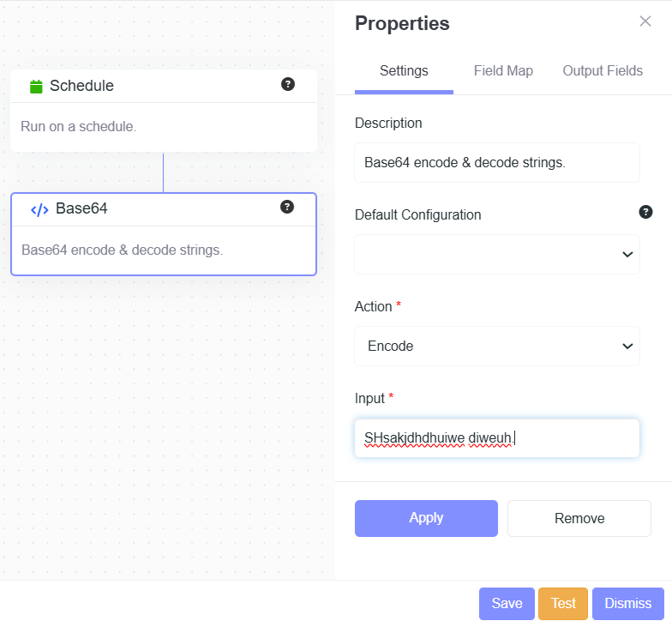
Task: Select the Base64 node description text
Action: coord(122,250)
